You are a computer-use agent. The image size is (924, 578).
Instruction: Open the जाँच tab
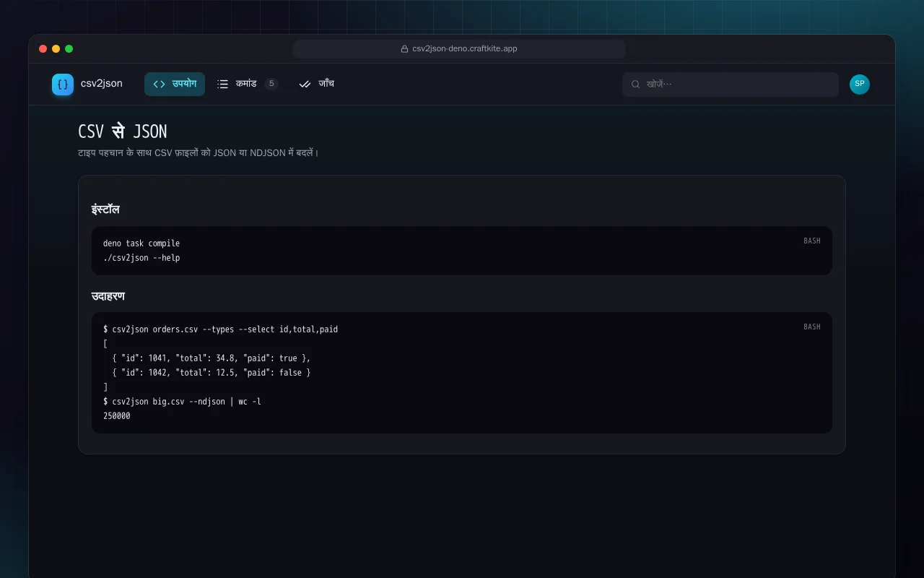316,85
